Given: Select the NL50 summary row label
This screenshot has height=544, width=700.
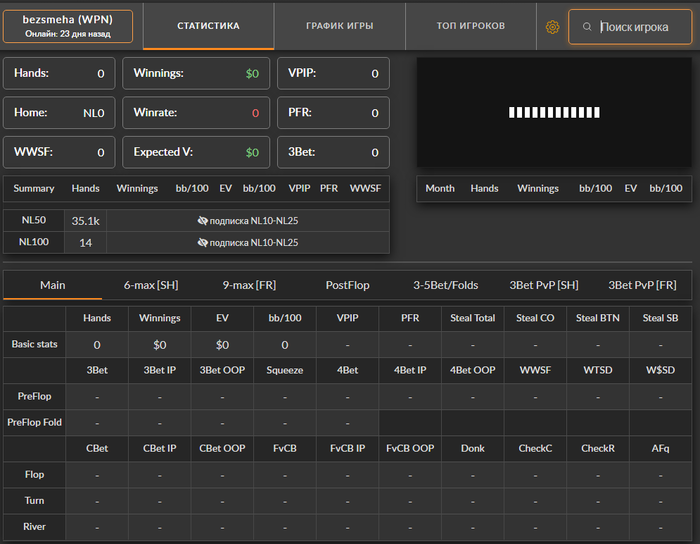Looking at the screenshot, I should [x=34, y=220].
